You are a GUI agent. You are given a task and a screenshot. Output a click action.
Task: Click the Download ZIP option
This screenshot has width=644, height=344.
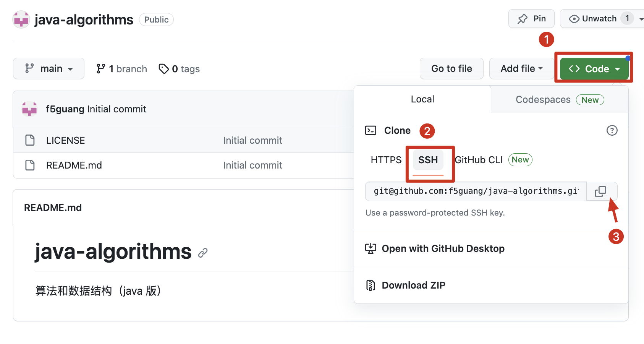tap(414, 285)
